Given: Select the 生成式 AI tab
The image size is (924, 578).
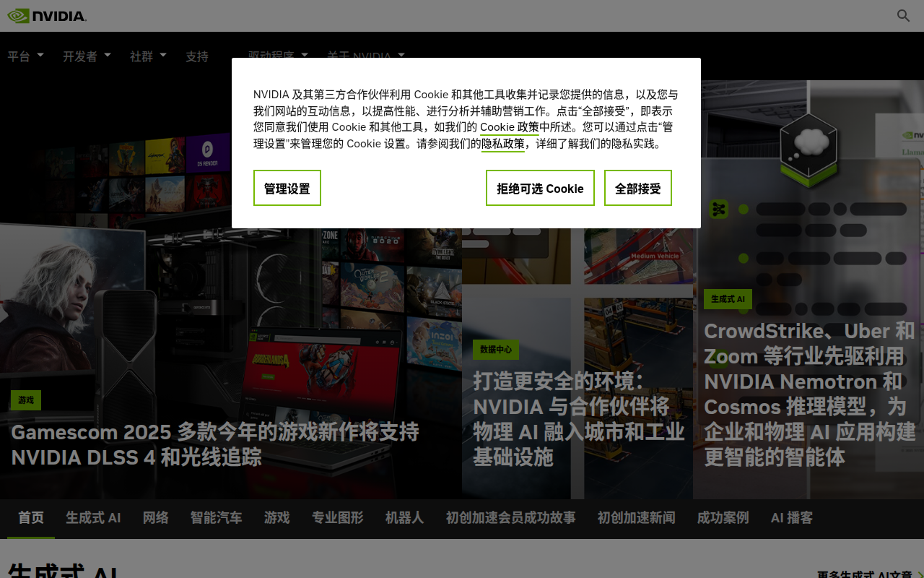Looking at the screenshot, I should point(93,518).
